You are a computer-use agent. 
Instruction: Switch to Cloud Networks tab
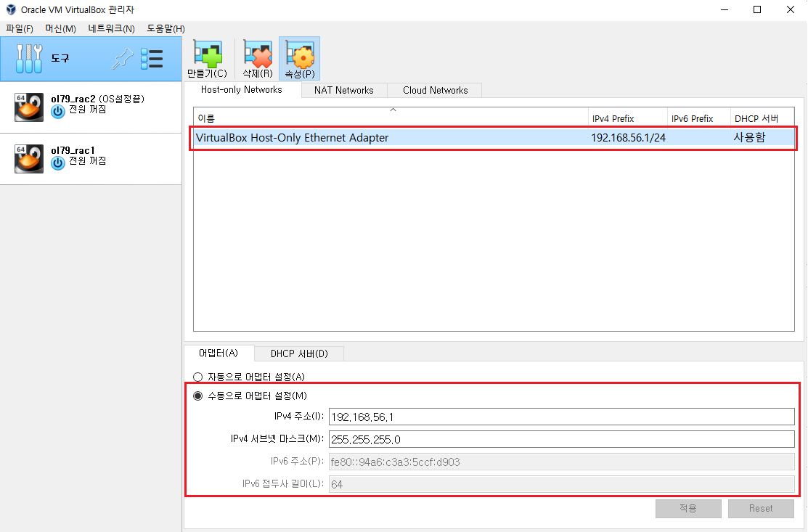click(x=436, y=90)
